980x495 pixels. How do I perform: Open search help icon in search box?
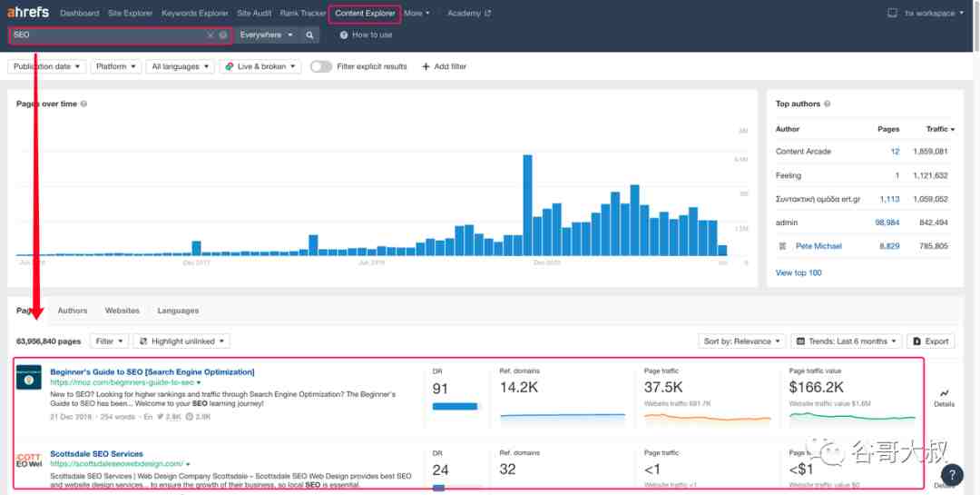223,35
